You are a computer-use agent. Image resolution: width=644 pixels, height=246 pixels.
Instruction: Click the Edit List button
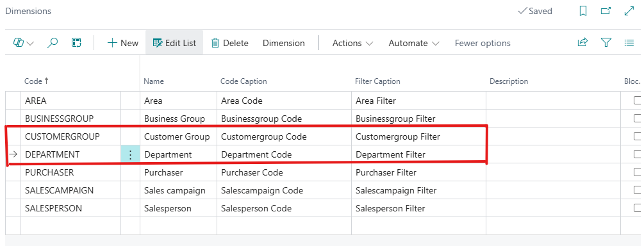174,43
